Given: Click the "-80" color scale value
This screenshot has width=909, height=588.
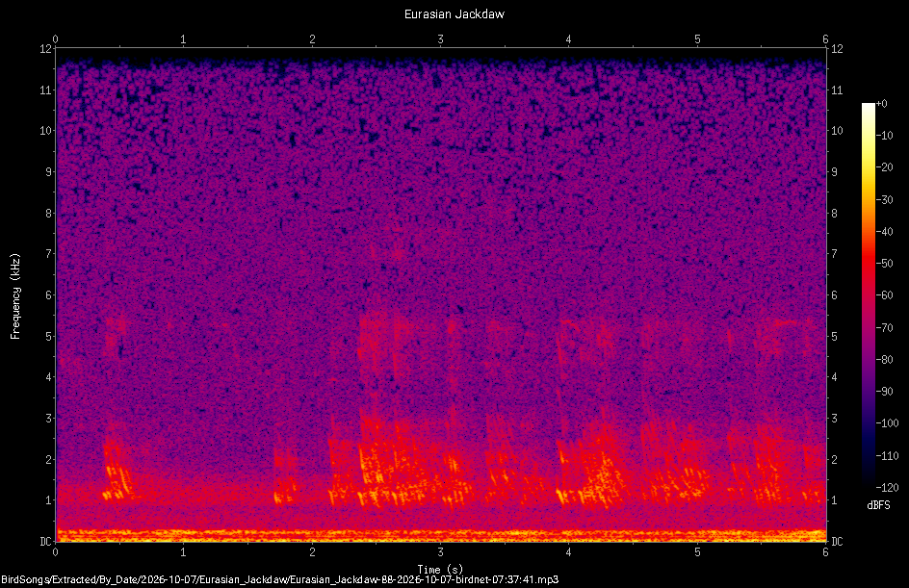Looking at the screenshot, I should tap(884, 360).
